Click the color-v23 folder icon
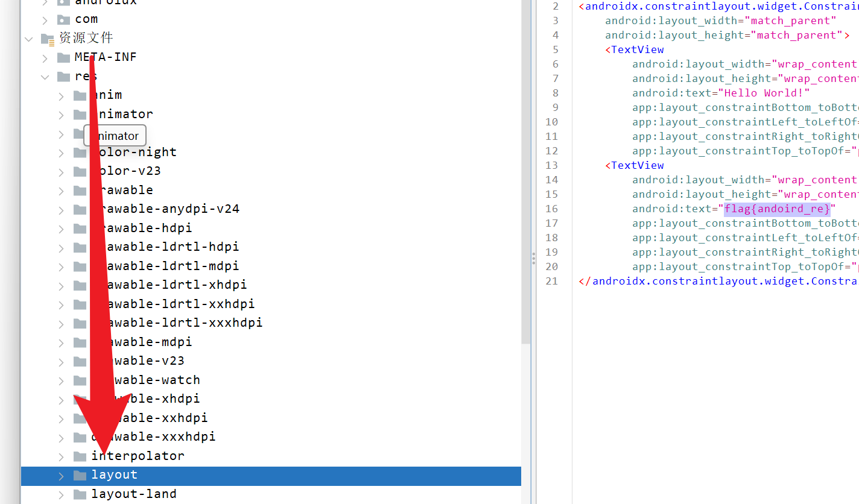Screen dimensions: 859x504 (80, 171)
